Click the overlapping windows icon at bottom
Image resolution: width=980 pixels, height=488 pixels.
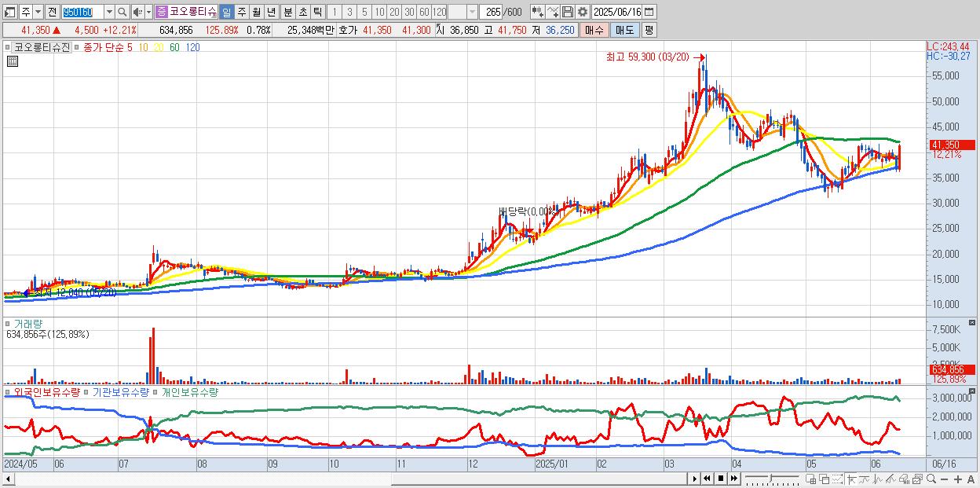pos(825,479)
